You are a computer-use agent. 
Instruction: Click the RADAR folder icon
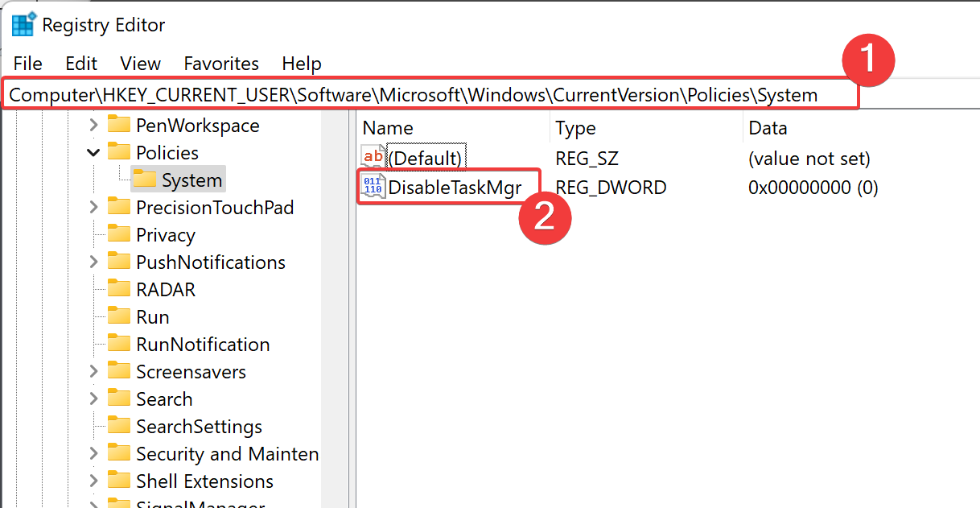[x=119, y=289]
